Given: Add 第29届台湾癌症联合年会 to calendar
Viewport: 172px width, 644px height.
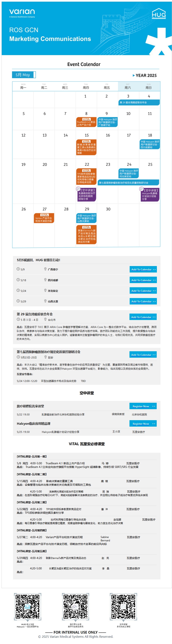Looking at the screenshot, I should point(143,317).
